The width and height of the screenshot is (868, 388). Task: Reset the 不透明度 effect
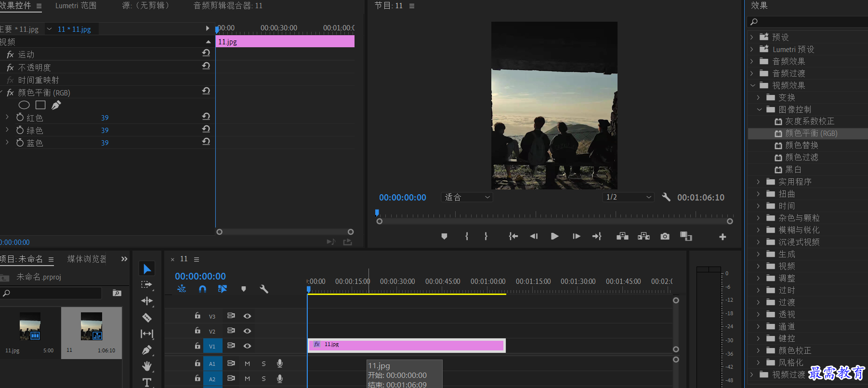(x=206, y=66)
